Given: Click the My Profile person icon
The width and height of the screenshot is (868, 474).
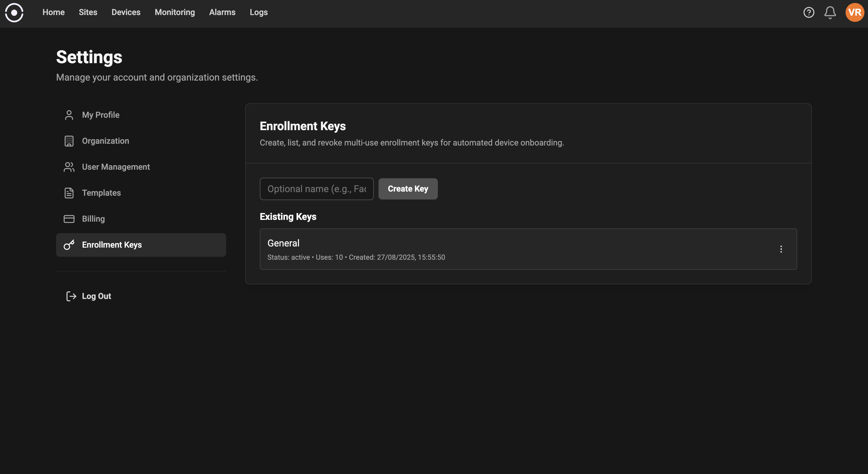Looking at the screenshot, I should pos(69,115).
